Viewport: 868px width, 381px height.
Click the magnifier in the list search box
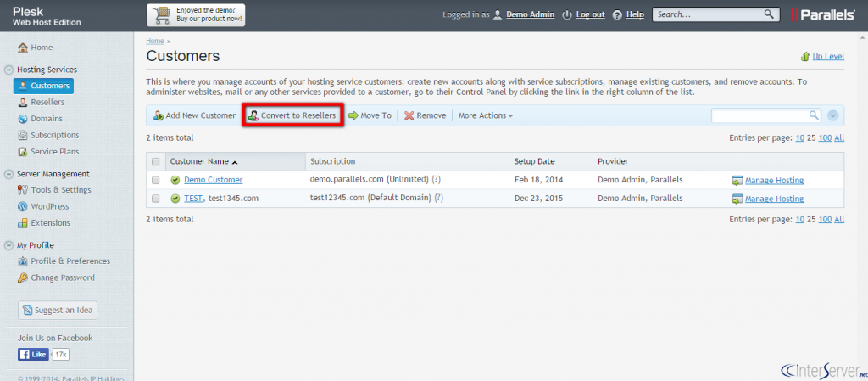pyautogui.click(x=814, y=115)
